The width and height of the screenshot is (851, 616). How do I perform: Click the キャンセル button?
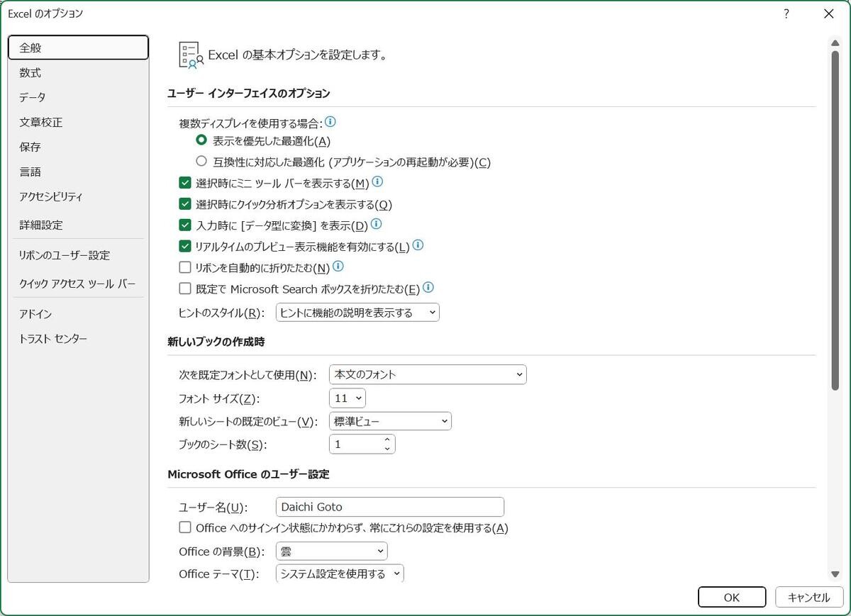(x=809, y=597)
